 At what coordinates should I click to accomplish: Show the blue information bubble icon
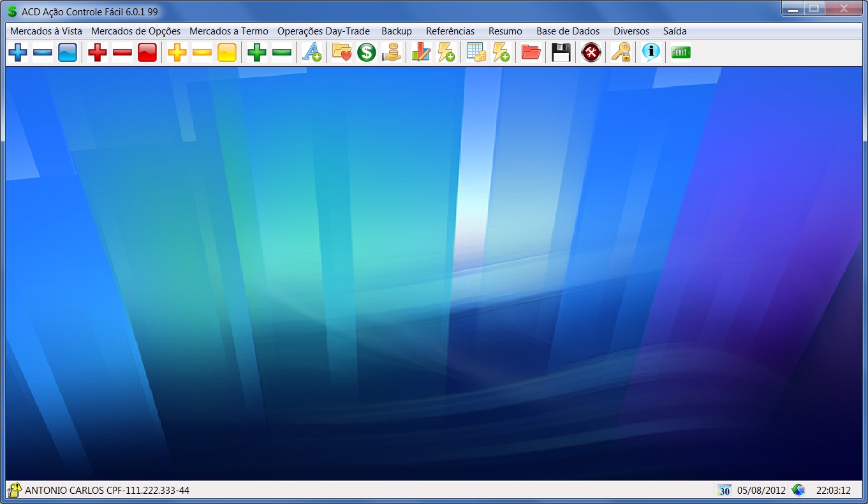pyautogui.click(x=651, y=52)
